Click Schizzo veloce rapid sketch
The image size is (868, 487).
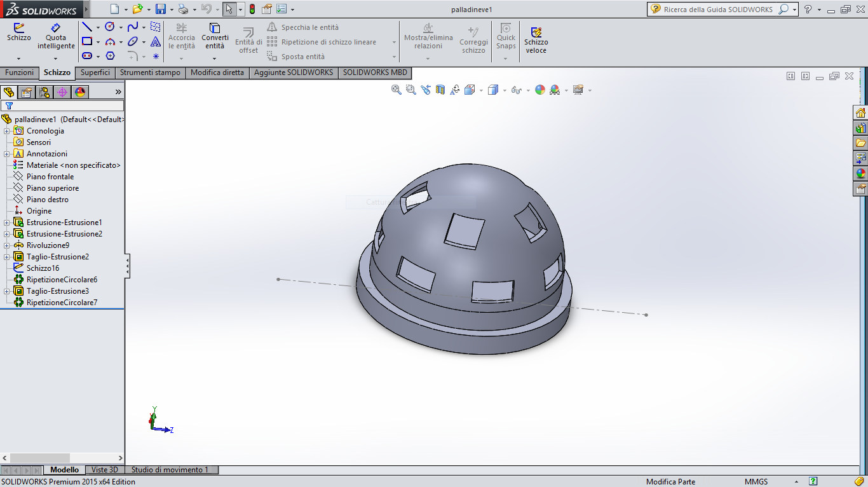point(536,40)
